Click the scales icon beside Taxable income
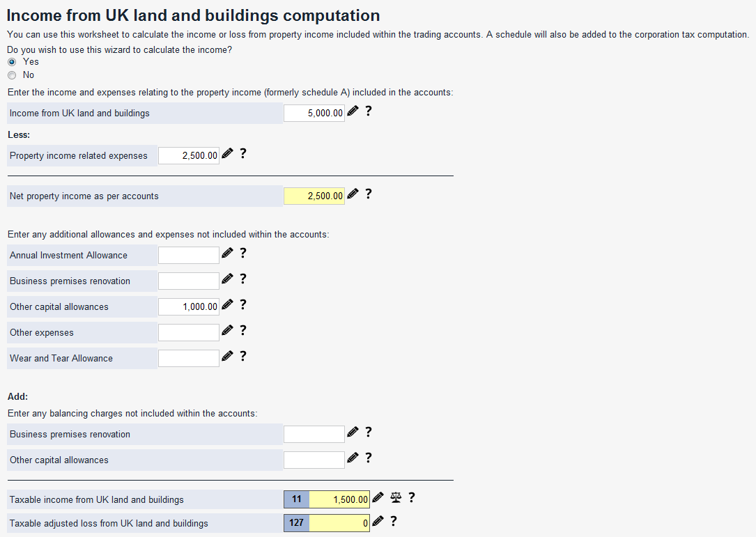This screenshot has height=537, width=756. [396, 498]
